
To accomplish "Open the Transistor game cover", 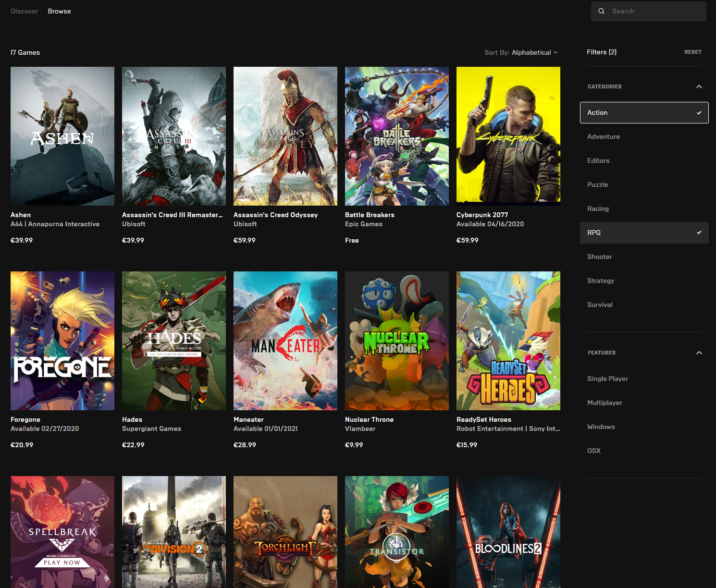I will (397, 532).
